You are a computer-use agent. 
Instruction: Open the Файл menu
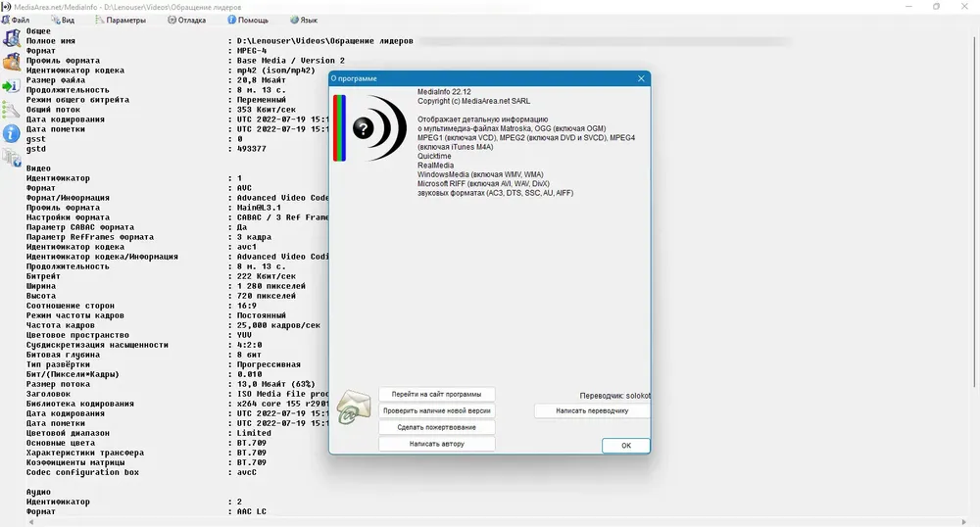(x=16, y=20)
